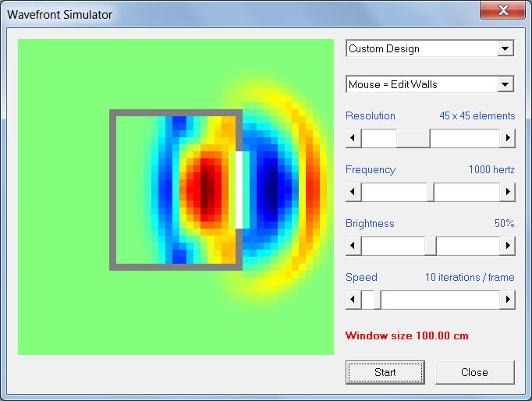The width and height of the screenshot is (532, 401).
Task: Decrease Frequency with the left arrow
Action: click(353, 192)
